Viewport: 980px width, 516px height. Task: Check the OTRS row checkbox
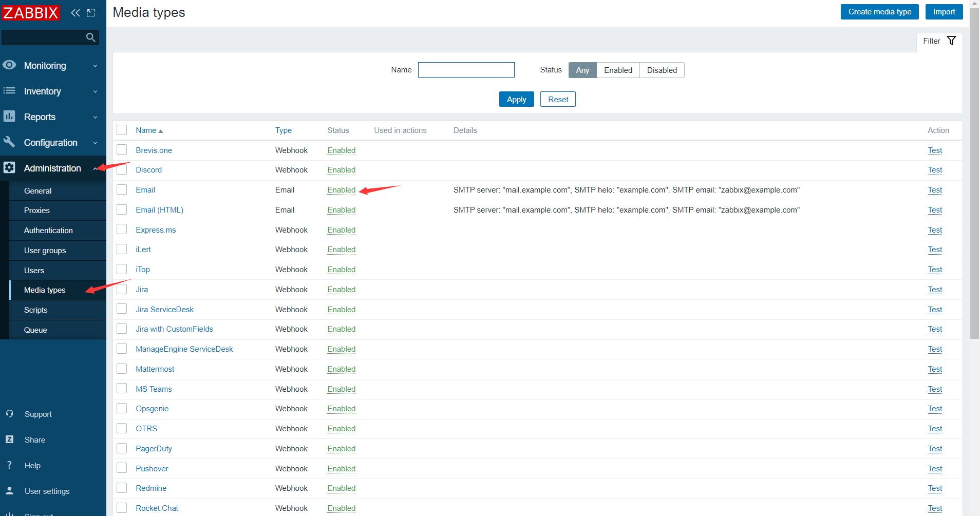coord(122,428)
